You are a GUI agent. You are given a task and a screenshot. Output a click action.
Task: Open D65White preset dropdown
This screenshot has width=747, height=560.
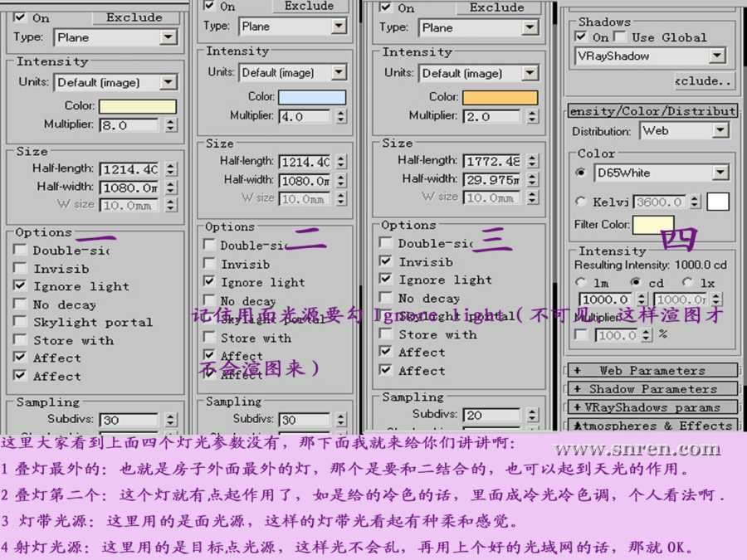coord(720,173)
